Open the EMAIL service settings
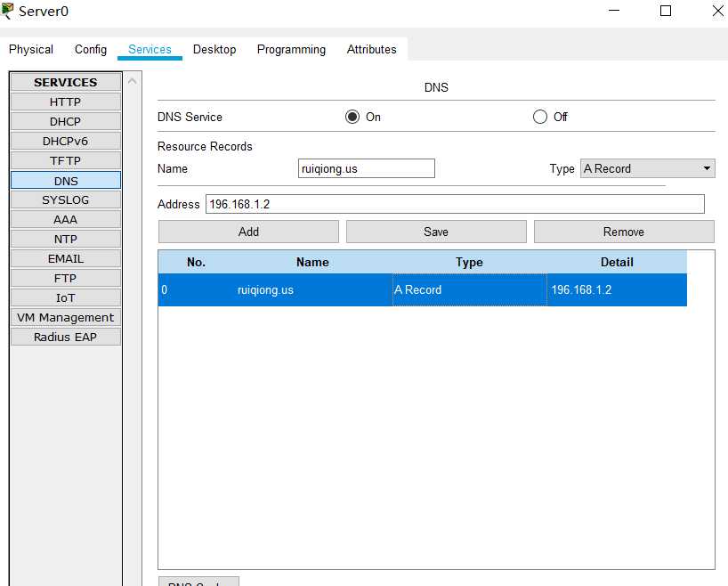The height and width of the screenshot is (586, 728). 66,258
